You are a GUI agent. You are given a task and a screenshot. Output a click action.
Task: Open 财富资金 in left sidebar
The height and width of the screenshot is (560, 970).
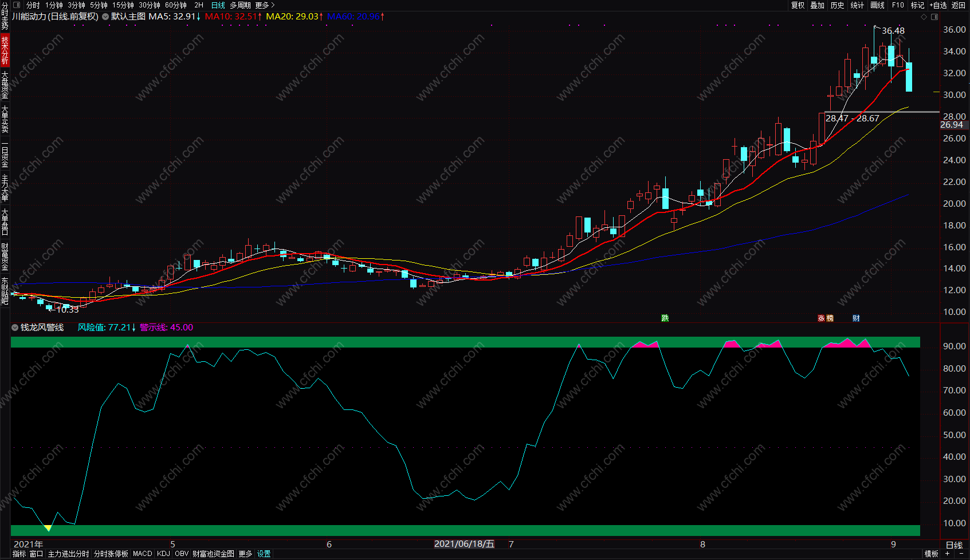coord(5,257)
